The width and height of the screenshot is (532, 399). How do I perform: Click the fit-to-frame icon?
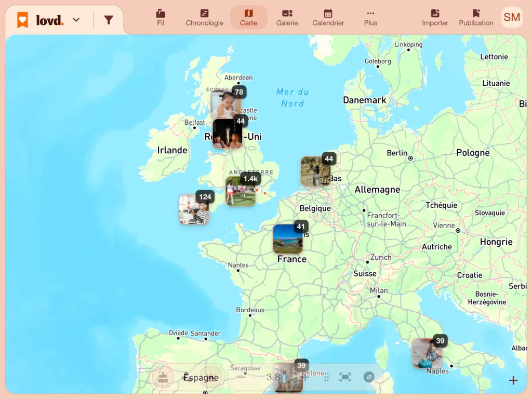point(345,377)
